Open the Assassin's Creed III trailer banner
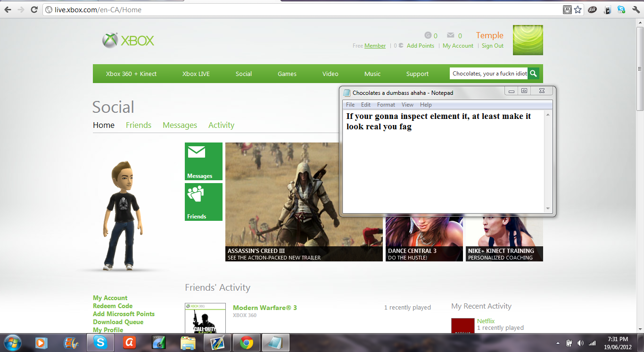Viewport: 644px width, 352px height. (x=304, y=202)
